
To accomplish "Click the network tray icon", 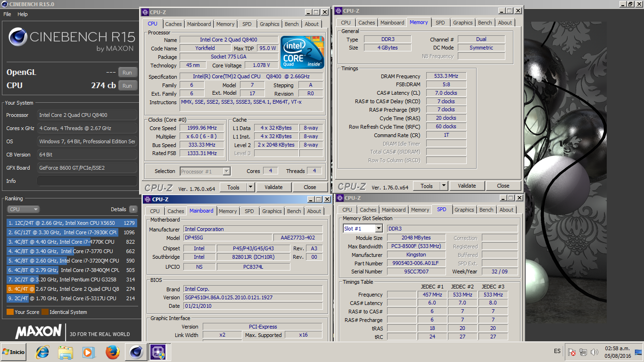I will click(583, 352).
